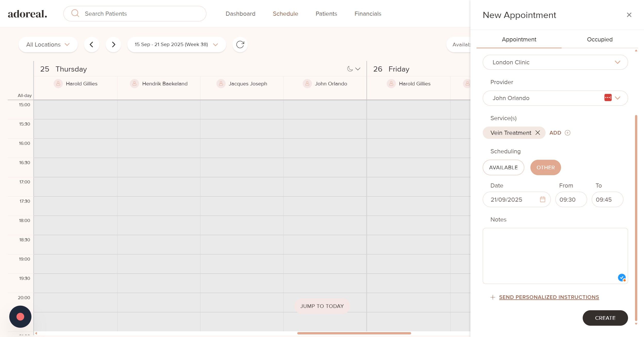Click the red password manager icon in Provider
The width and height of the screenshot is (644, 337).
tap(608, 98)
